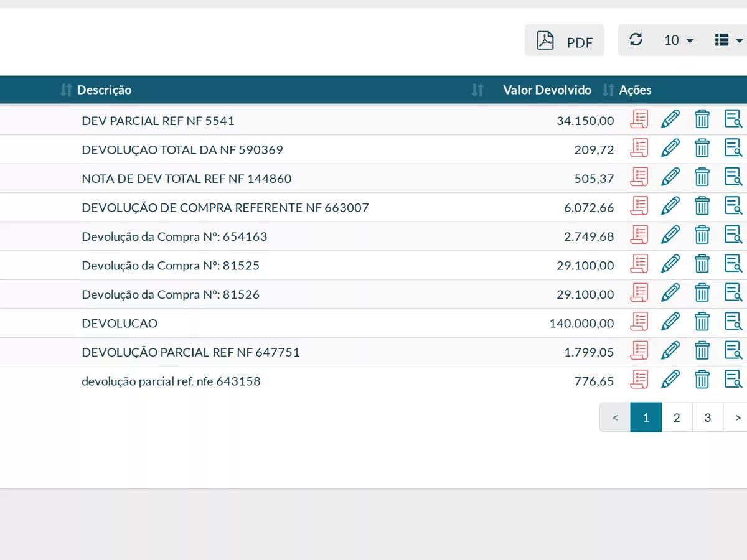Open receipt document for NOTA DE DEV TOTAL REF NF 144860
This screenshot has height=560, width=747.
639,177
